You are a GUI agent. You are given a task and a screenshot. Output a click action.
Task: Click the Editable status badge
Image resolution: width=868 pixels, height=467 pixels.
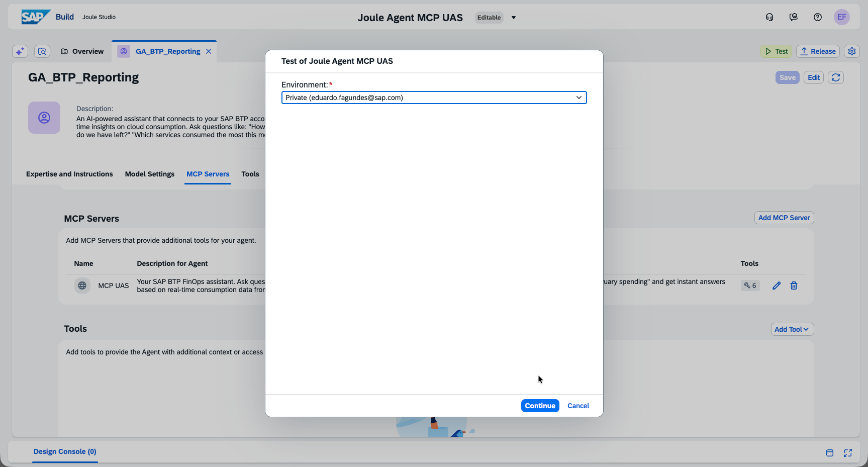489,18
